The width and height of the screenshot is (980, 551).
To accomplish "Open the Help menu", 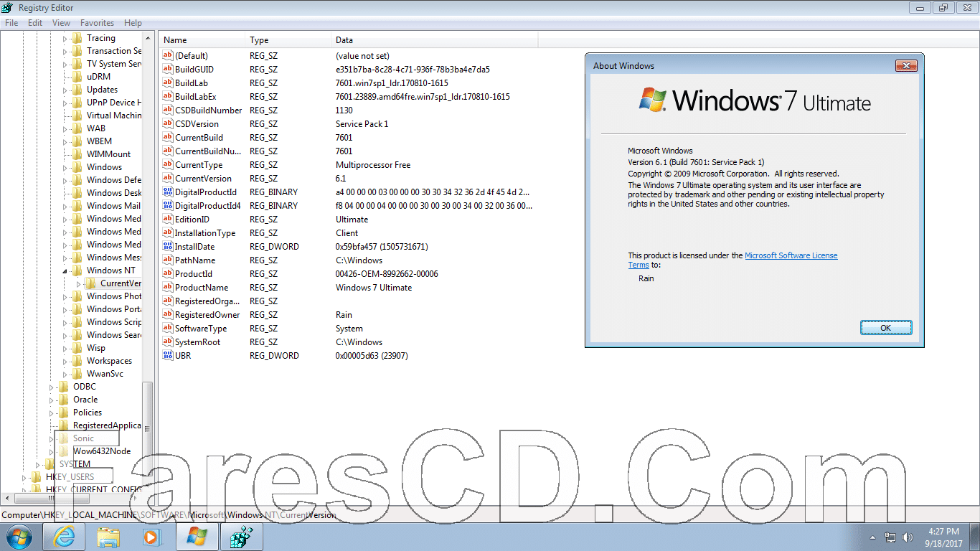I will pos(133,23).
